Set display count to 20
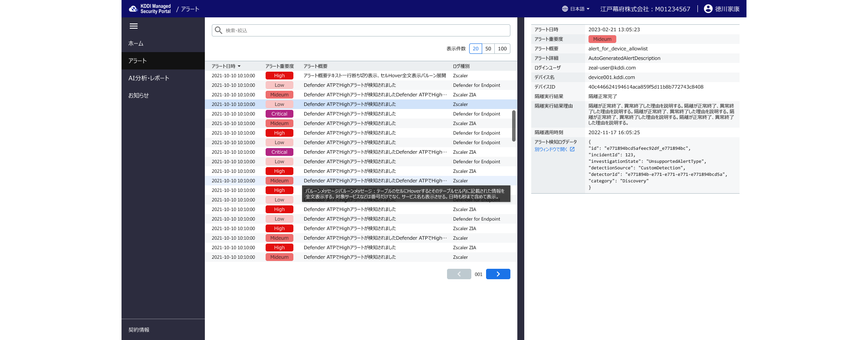The height and width of the screenshot is (340, 868). pyautogui.click(x=475, y=49)
